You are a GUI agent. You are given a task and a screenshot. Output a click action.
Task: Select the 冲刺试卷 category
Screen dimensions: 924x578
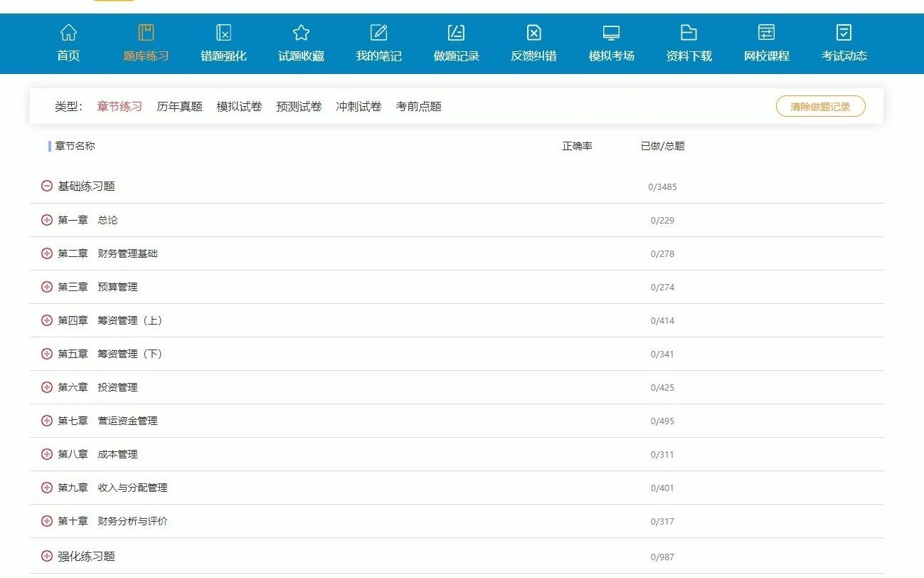point(358,106)
